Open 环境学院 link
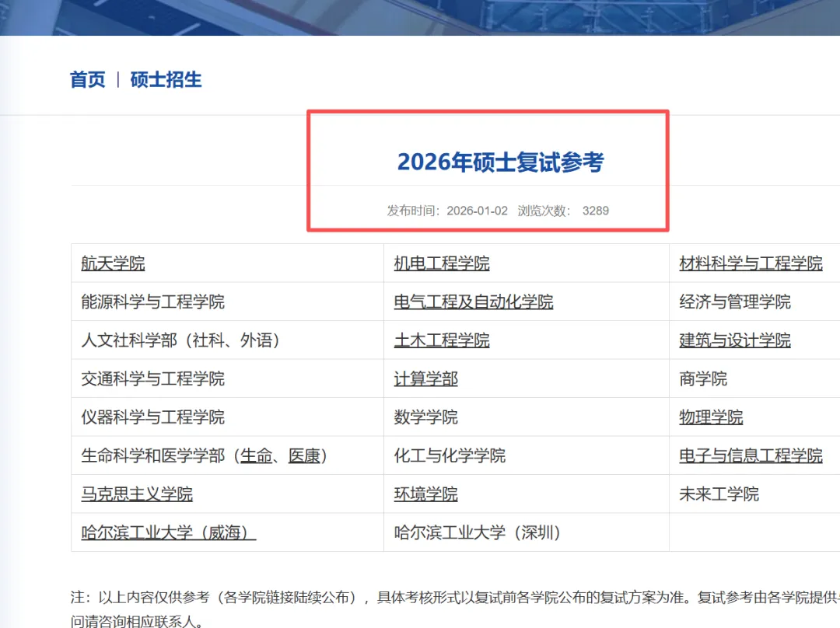840x628 pixels. [x=426, y=494]
